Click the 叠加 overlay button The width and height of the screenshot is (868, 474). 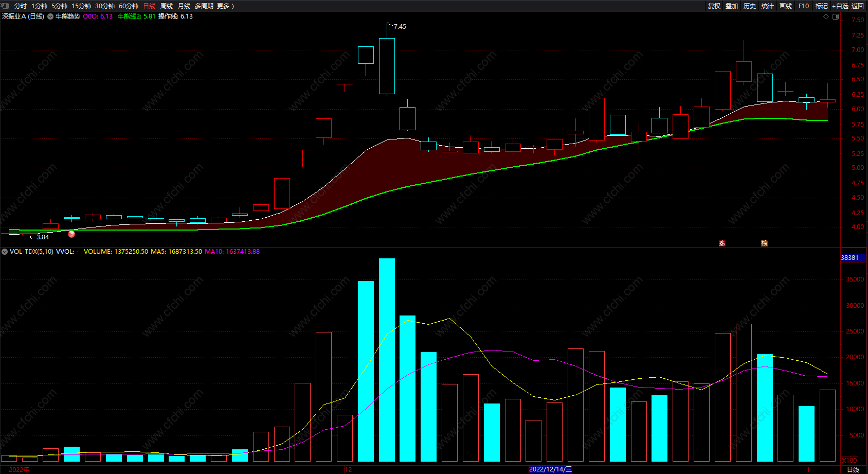pos(732,6)
